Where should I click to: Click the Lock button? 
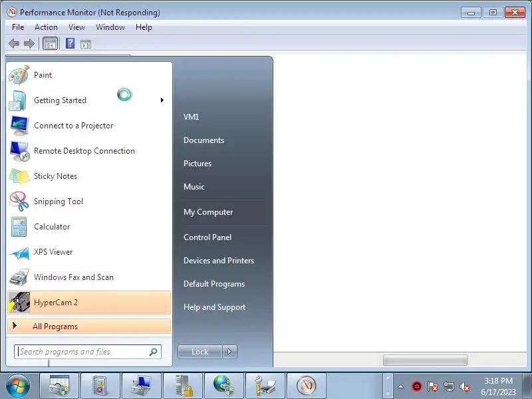200,352
